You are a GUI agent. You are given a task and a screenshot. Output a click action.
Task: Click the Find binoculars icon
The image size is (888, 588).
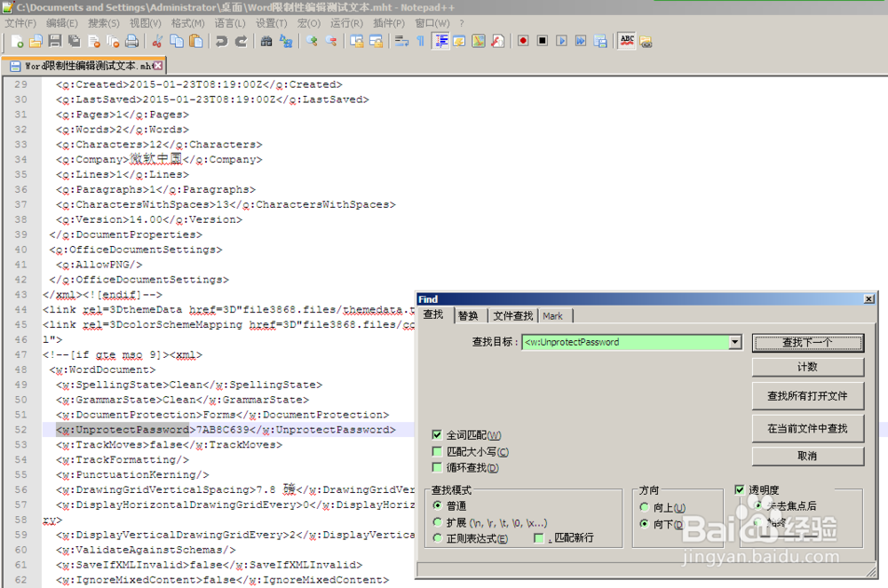tap(266, 42)
